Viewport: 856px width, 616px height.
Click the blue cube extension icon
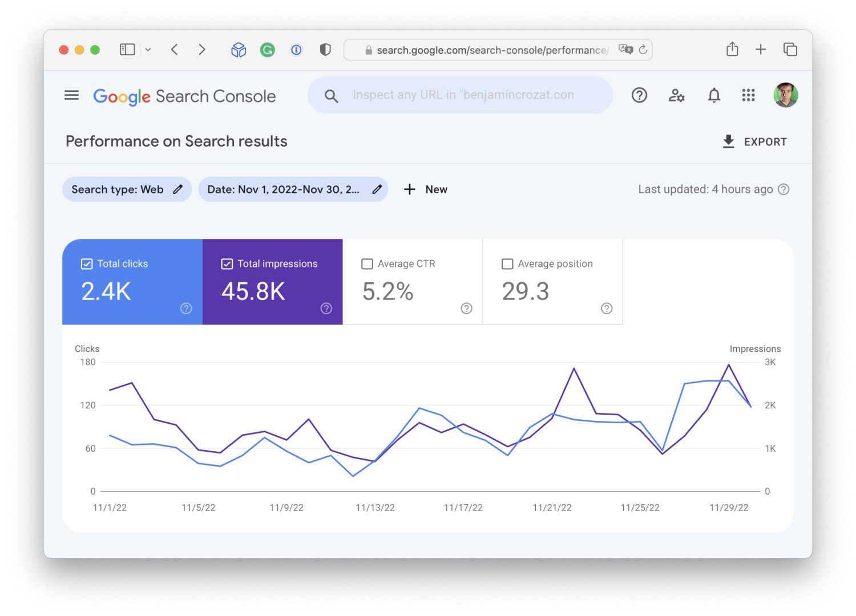point(239,50)
